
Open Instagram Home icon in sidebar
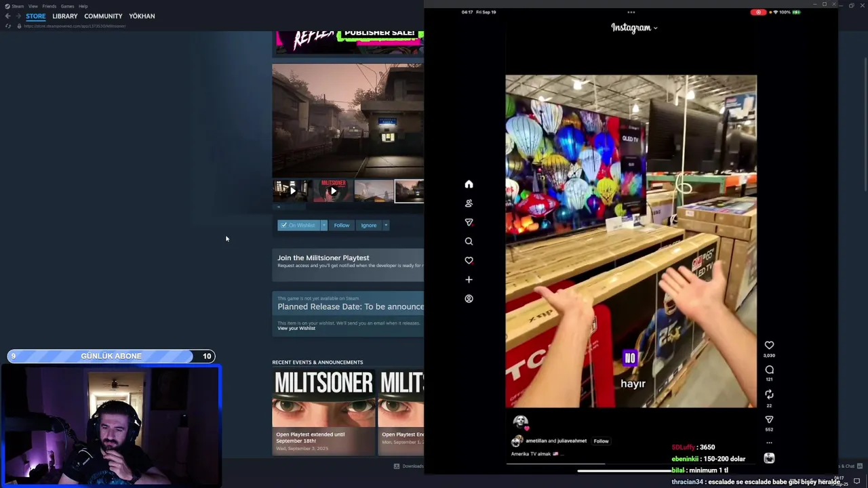tap(469, 184)
